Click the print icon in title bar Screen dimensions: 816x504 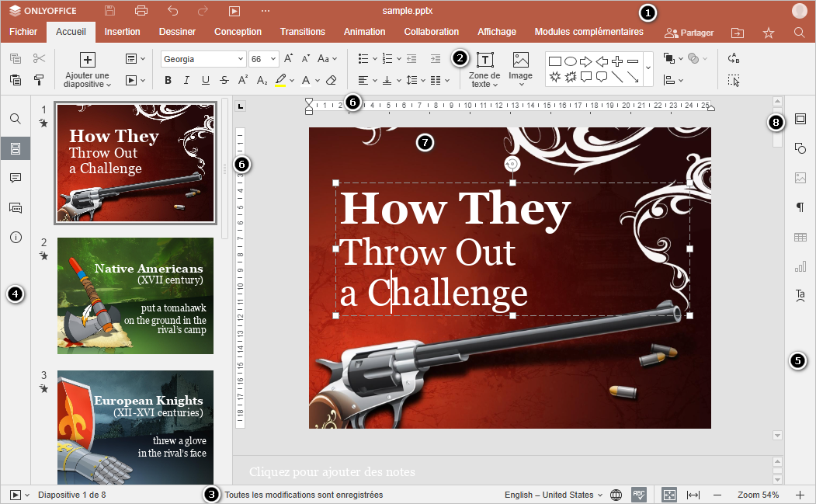[x=141, y=11]
